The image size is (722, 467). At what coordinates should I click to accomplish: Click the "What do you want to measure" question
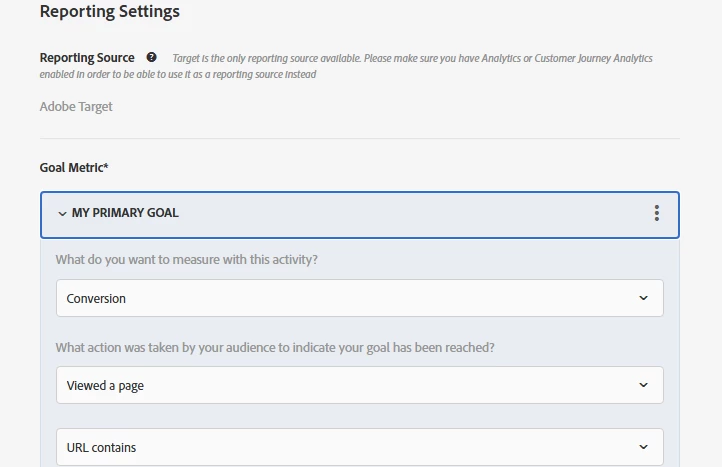coord(187,260)
